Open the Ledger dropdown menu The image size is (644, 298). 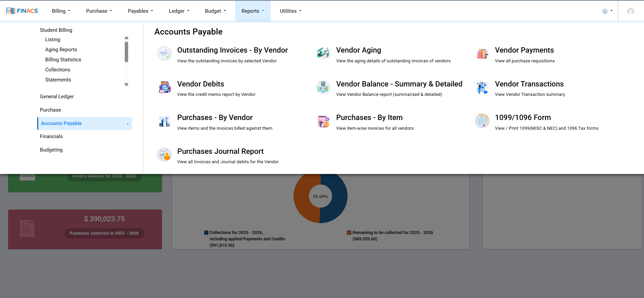coord(179,11)
